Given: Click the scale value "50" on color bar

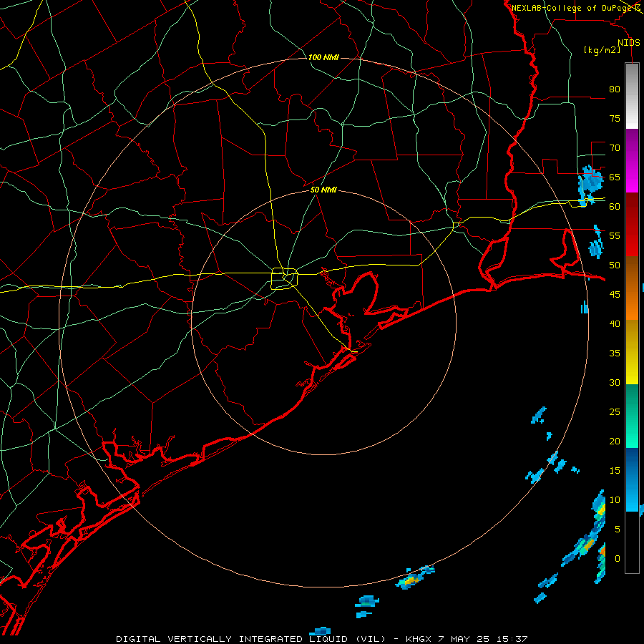Looking at the screenshot, I should (x=615, y=265).
